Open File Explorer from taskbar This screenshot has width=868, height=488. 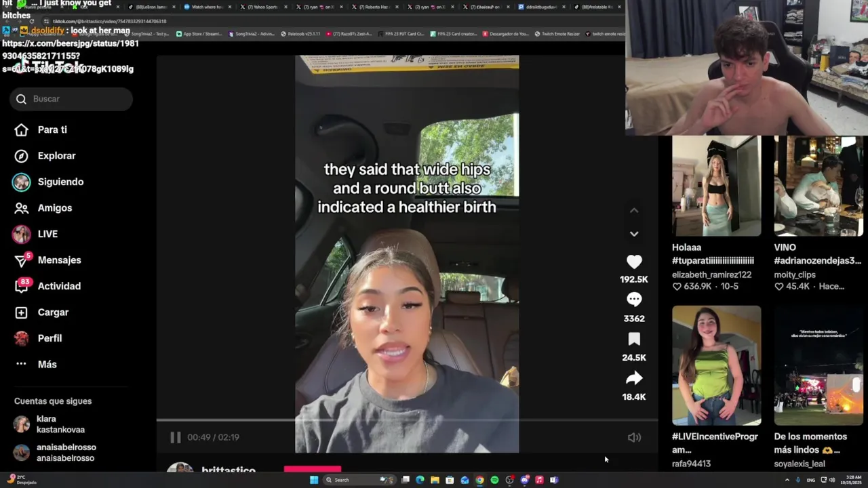click(x=435, y=480)
